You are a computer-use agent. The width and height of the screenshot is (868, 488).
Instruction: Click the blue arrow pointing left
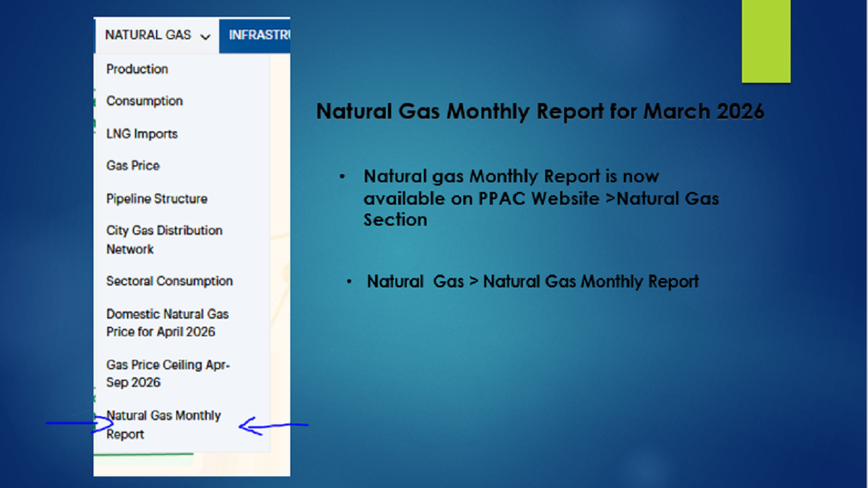(273, 426)
